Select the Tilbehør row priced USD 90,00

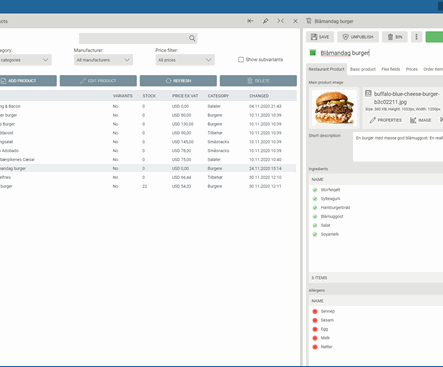[x=148, y=133]
